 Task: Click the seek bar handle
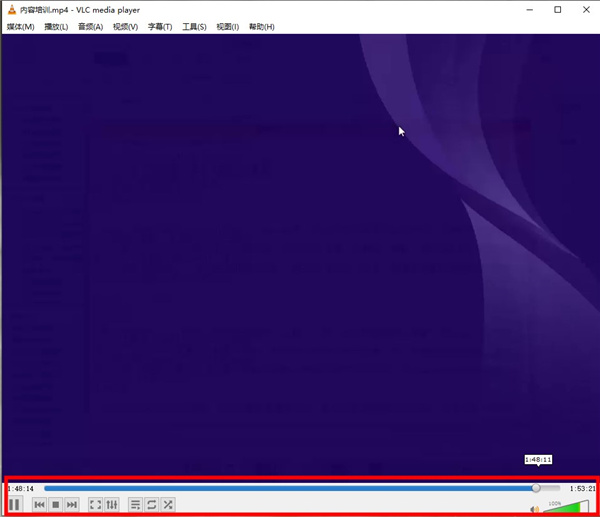(x=536, y=488)
